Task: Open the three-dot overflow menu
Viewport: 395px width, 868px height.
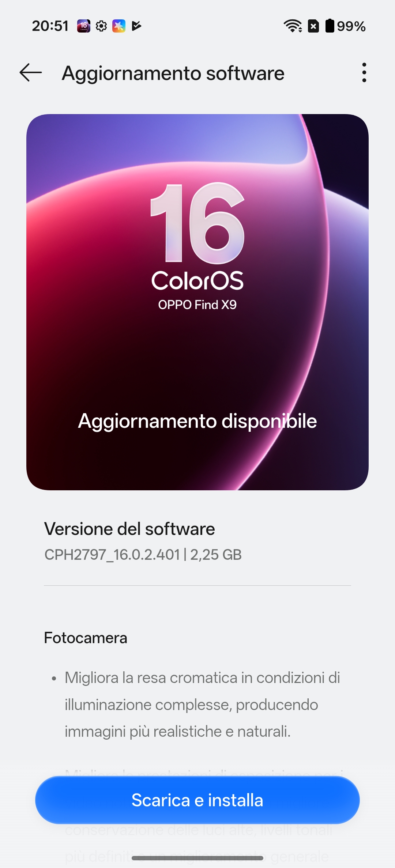Action: (364, 72)
